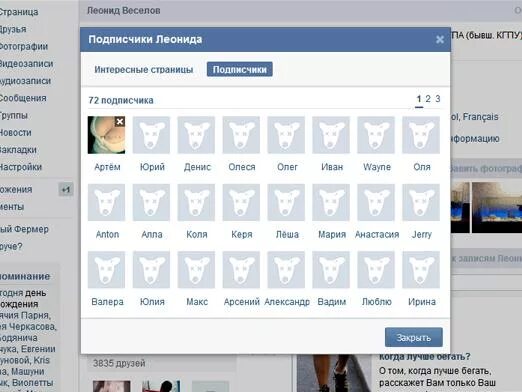Click Мария's placeholder avatar
This screenshot has height=392, width=522.
point(331,203)
